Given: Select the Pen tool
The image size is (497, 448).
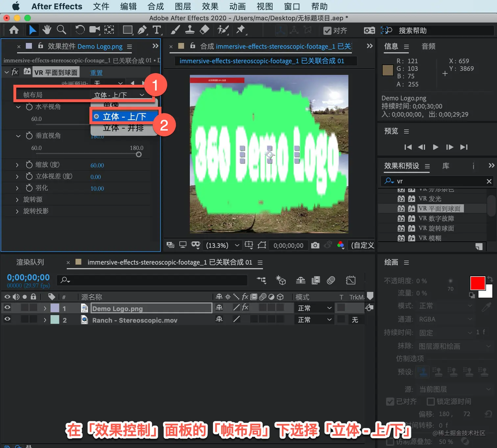Looking at the screenshot, I should [x=142, y=30].
